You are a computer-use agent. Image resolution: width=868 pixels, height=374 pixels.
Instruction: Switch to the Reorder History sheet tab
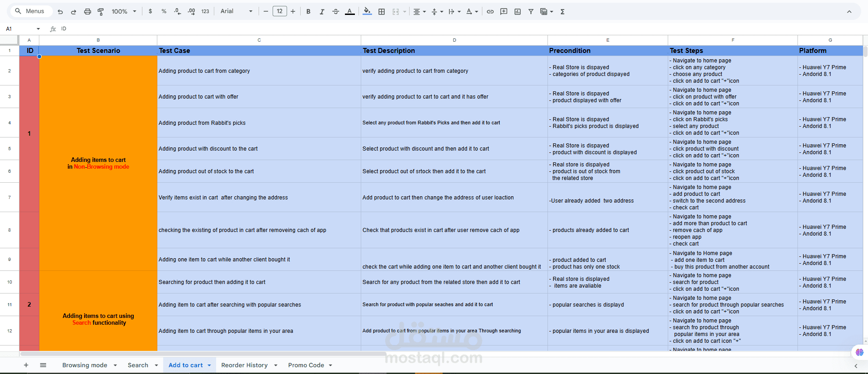[244, 365]
